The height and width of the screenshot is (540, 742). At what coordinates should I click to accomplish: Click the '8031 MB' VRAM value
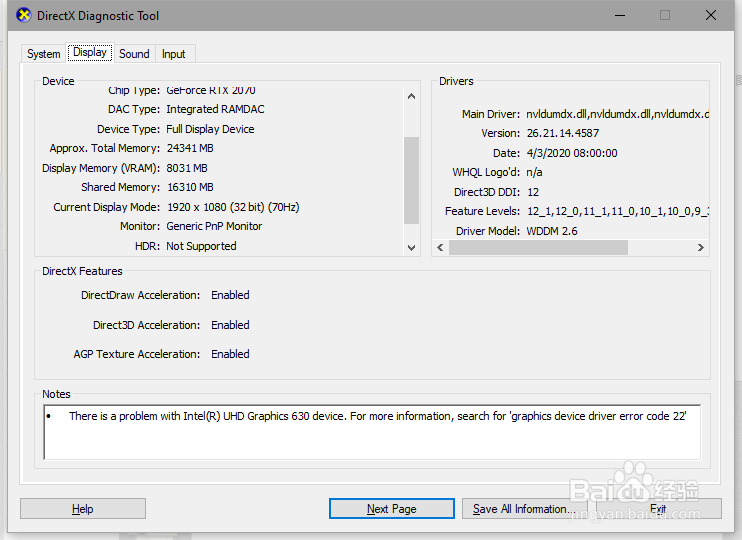click(187, 168)
